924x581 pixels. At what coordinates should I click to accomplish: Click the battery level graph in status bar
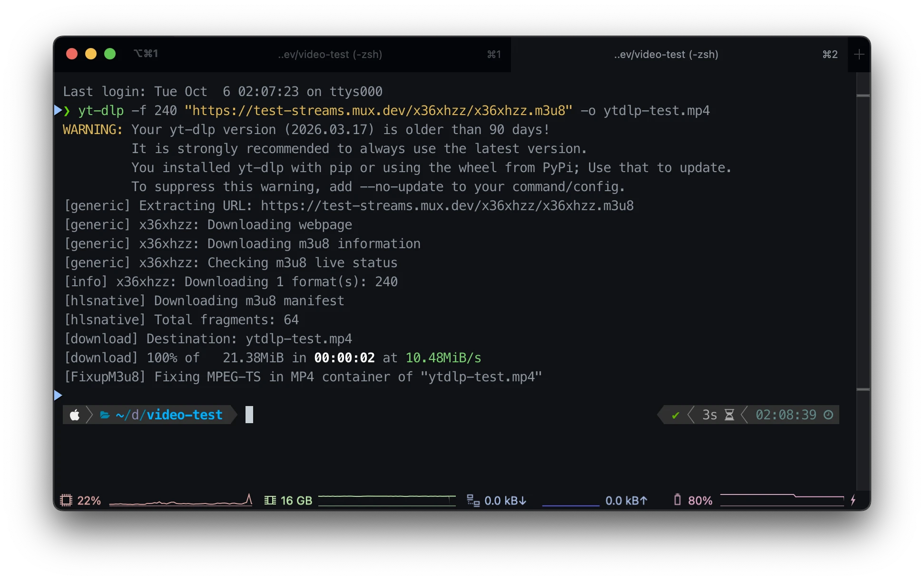pos(782,500)
